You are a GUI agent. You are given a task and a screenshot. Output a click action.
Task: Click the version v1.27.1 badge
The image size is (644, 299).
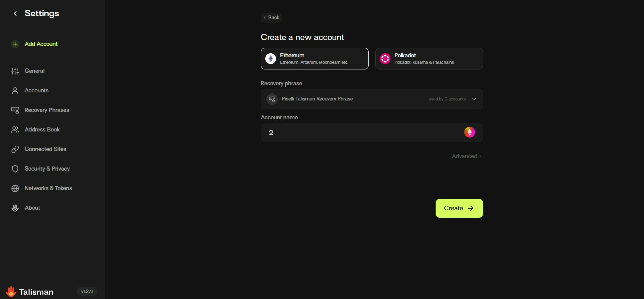tap(87, 292)
